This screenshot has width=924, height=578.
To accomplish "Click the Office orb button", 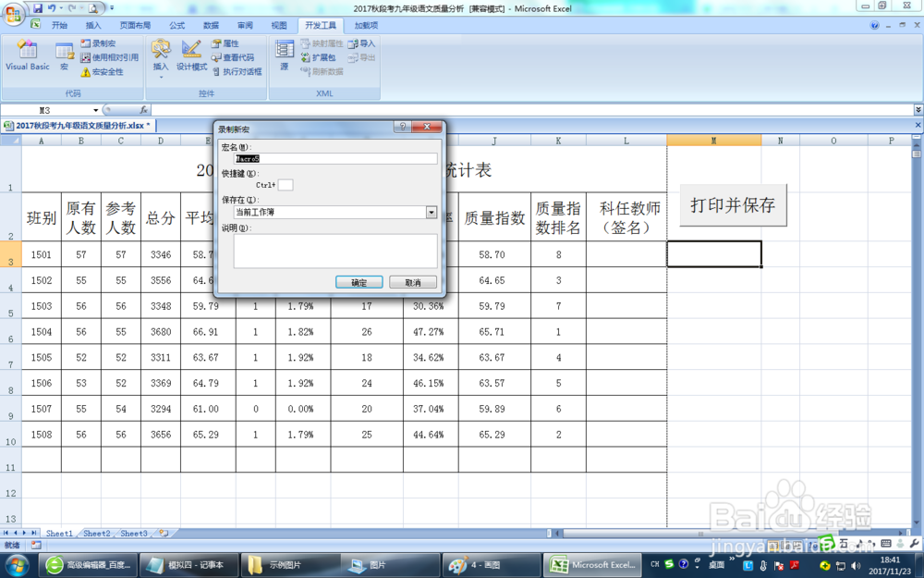I will 13,13.
